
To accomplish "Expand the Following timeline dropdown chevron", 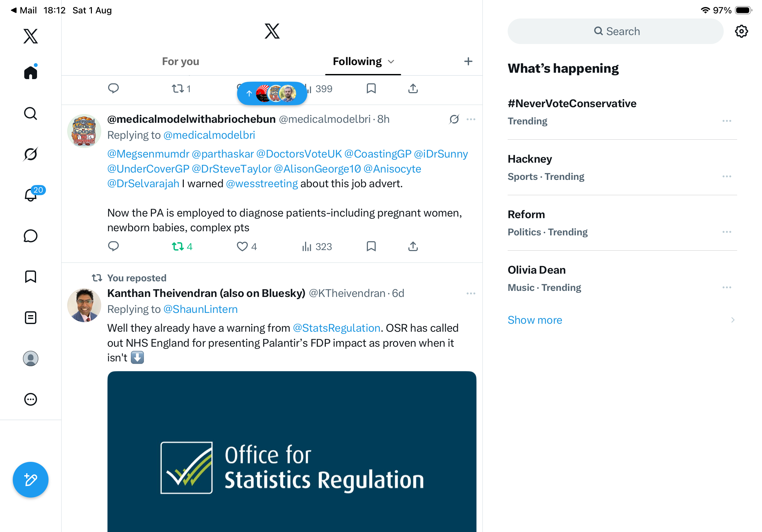I will [x=391, y=62].
